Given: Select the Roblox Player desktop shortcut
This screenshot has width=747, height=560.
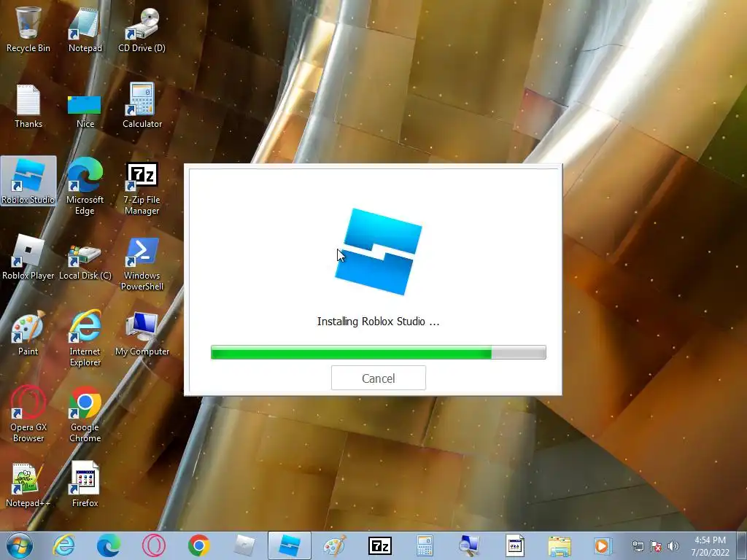Looking at the screenshot, I should (x=28, y=257).
